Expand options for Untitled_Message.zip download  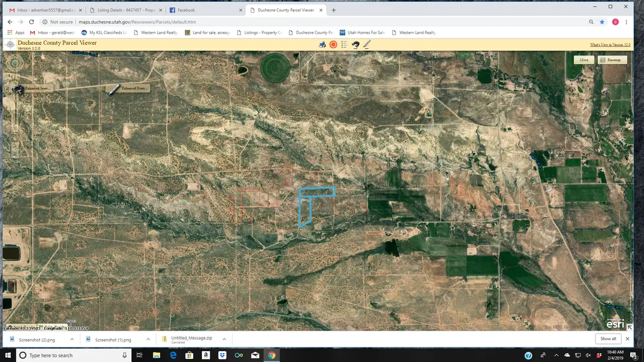pyautogui.click(x=224, y=339)
